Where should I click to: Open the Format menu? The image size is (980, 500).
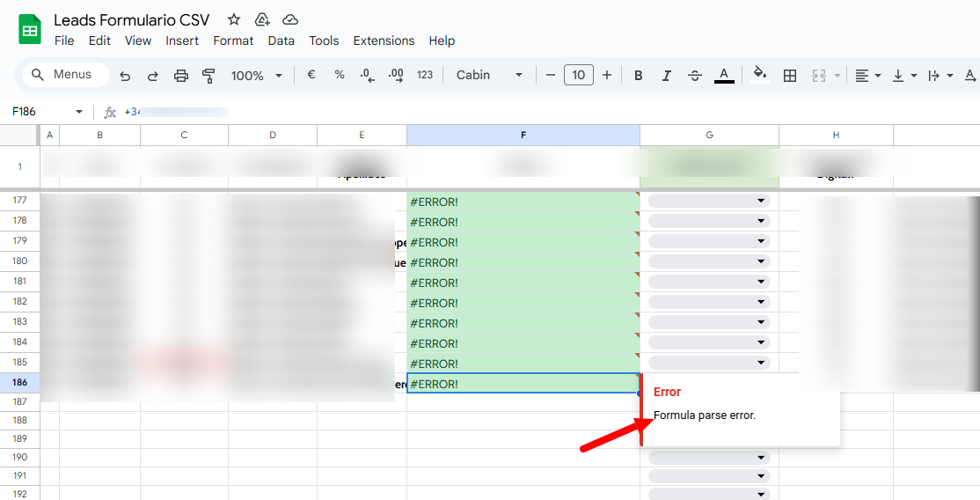tap(233, 40)
